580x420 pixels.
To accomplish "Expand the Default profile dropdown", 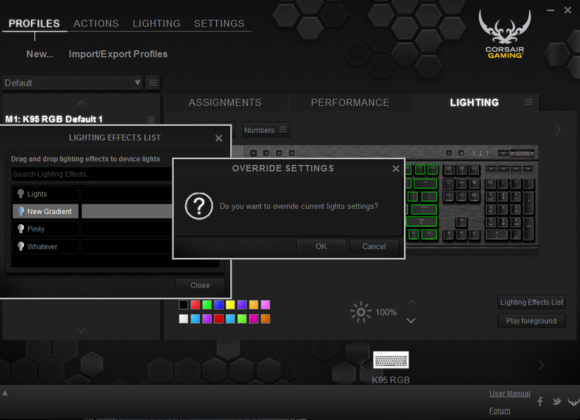I will [137, 82].
